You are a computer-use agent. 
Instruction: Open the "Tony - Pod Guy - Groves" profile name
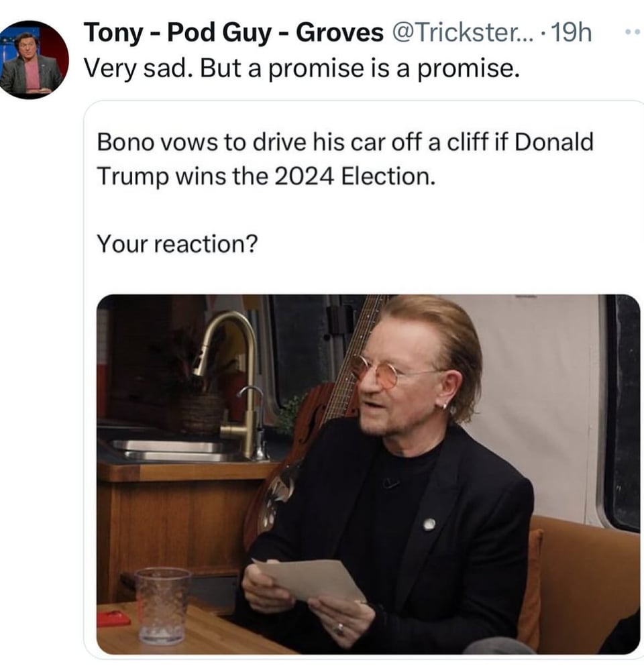point(233,32)
